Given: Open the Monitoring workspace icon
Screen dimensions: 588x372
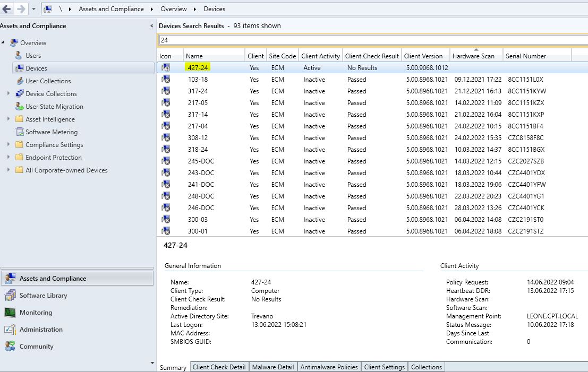Looking at the screenshot, I should pyautogui.click(x=10, y=313).
